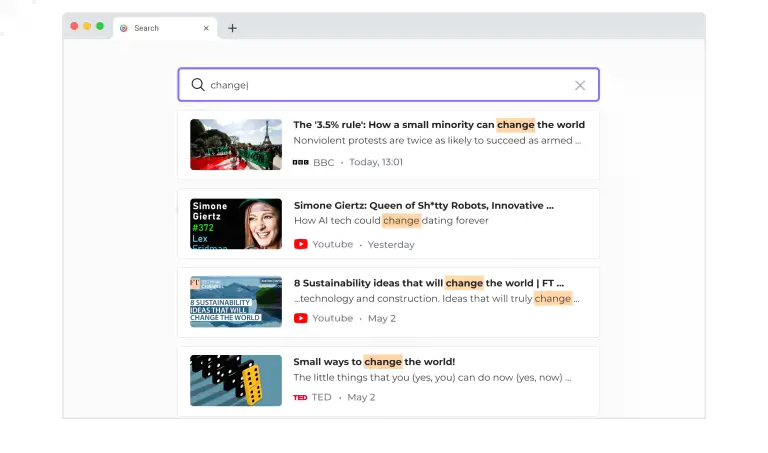
Task: Open a new tab with plus button
Action: pyautogui.click(x=232, y=28)
